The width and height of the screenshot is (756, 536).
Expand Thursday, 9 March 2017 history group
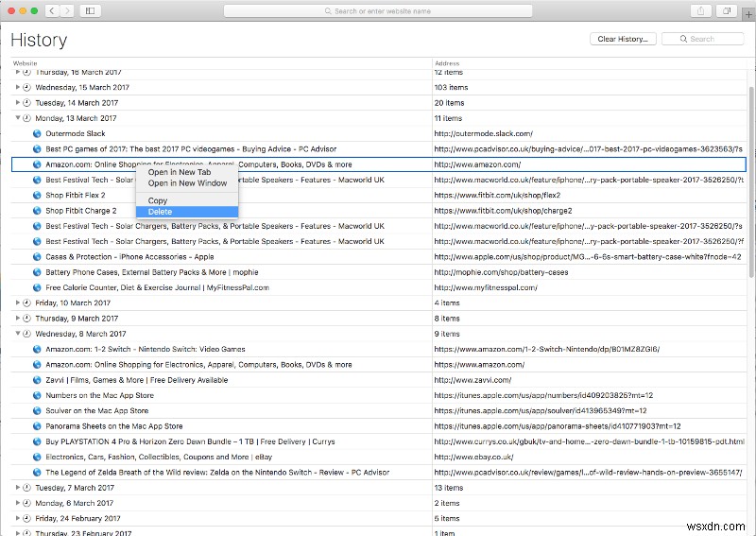[17, 319]
